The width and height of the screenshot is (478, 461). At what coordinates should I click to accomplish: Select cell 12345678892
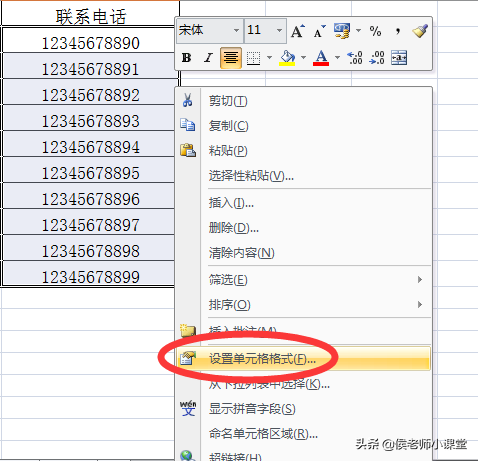pos(89,92)
